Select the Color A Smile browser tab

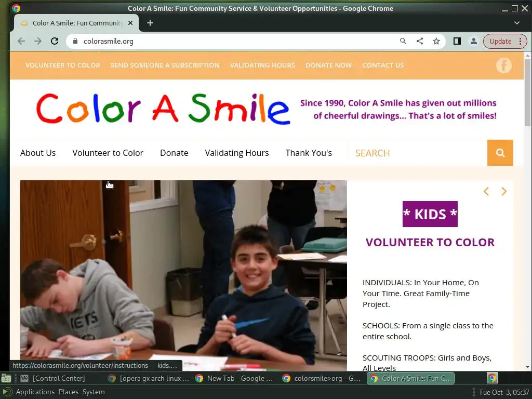[77, 23]
